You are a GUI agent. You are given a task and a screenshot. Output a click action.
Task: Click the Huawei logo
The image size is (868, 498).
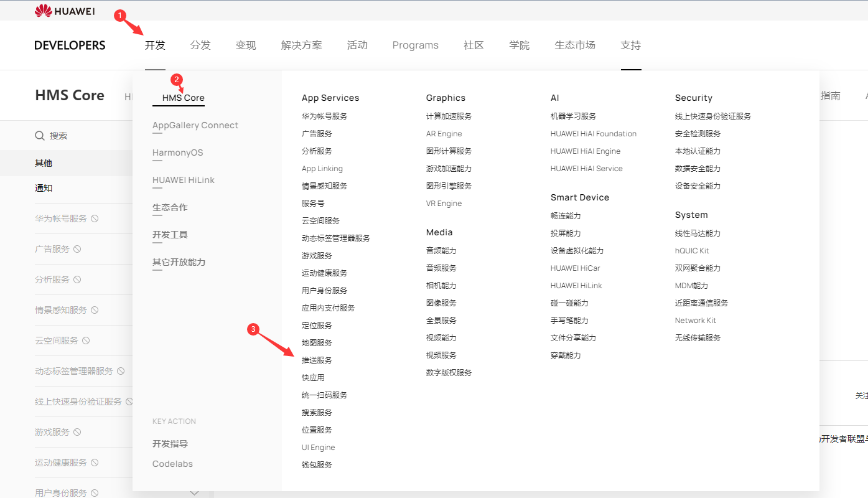click(65, 11)
